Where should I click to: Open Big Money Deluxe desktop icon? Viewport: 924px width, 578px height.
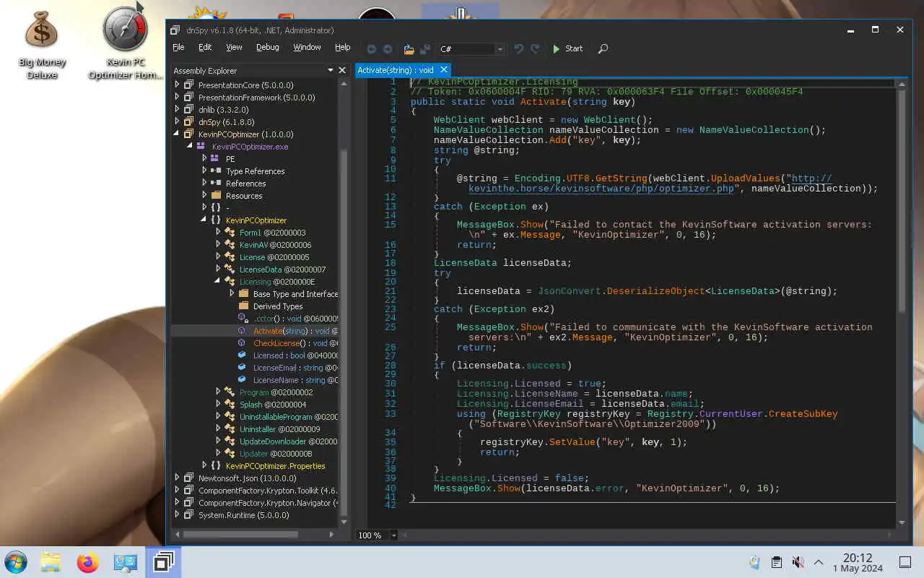41,45
